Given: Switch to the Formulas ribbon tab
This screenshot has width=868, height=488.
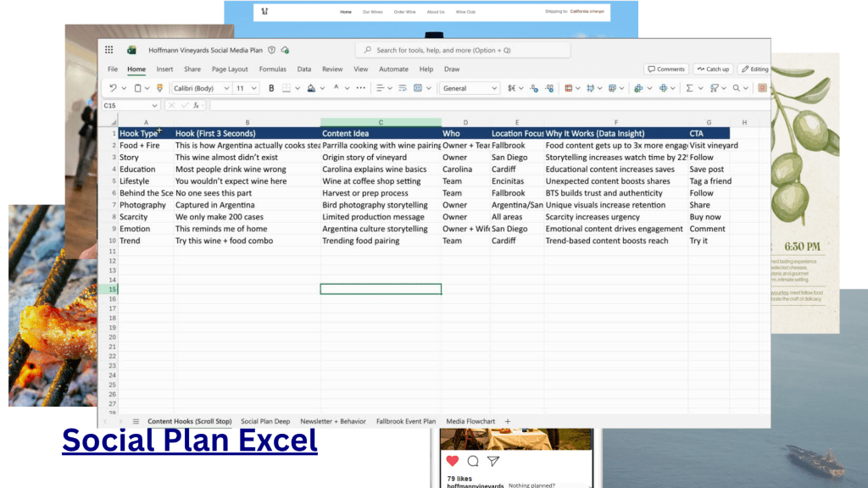Looking at the screenshot, I should [272, 69].
